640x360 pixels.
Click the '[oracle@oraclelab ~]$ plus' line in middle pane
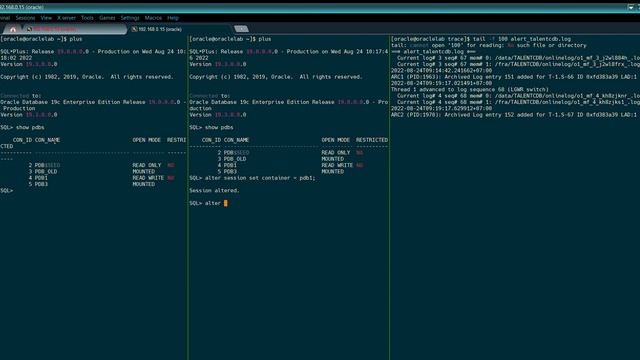(x=230, y=39)
